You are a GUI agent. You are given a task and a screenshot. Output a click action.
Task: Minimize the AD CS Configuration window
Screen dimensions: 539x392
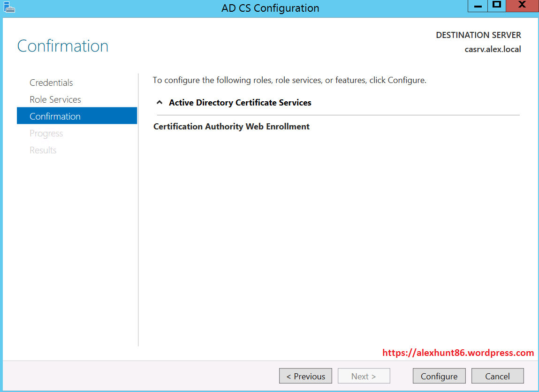click(478, 6)
